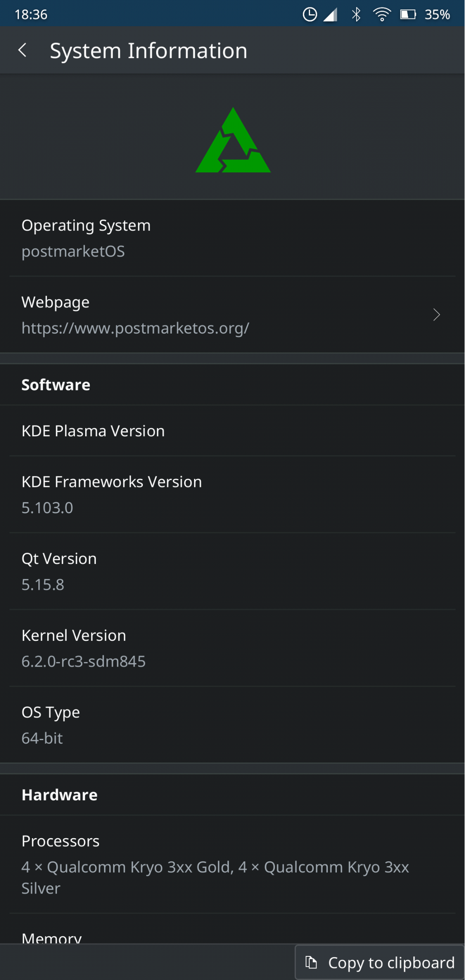The height and width of the screenshot is (980, 465).
Task: Tap the Processors hardware entry
Action: 232,864
